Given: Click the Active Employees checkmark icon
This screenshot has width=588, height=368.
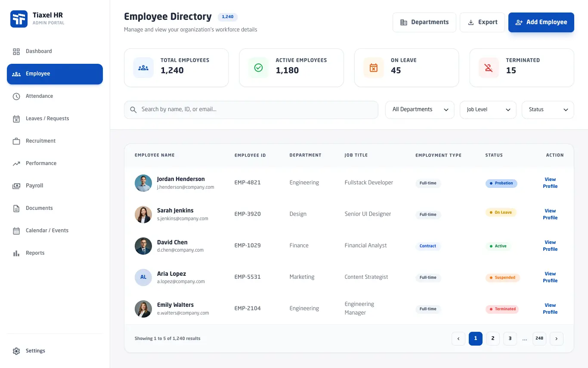Looking at the screenshot, I should point(258,68).
